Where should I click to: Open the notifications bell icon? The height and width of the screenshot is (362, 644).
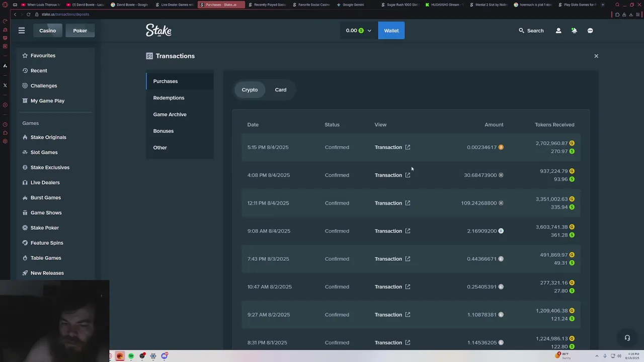(574, 31)
